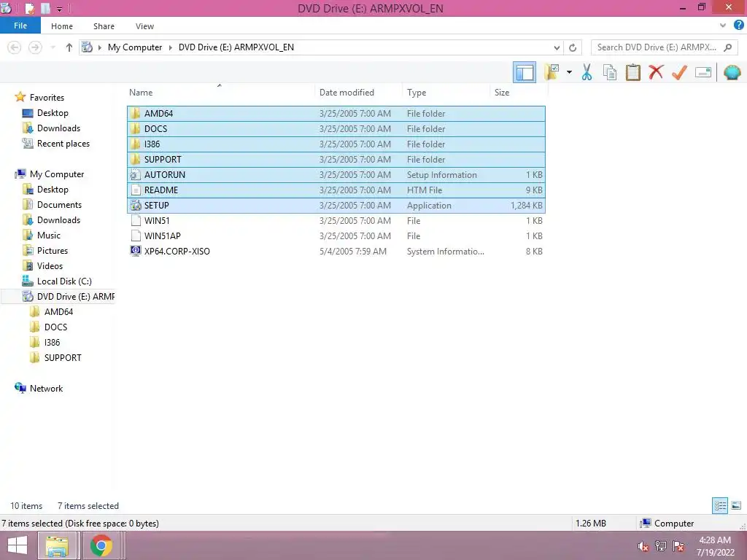Click the Copy pages icon

tap(610, 72)
